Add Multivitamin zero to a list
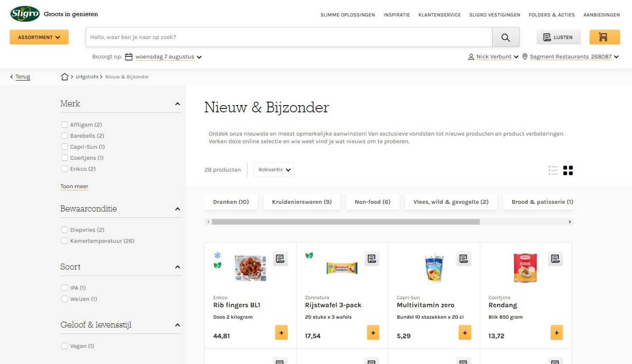The image size is (632, 364). 464,259
